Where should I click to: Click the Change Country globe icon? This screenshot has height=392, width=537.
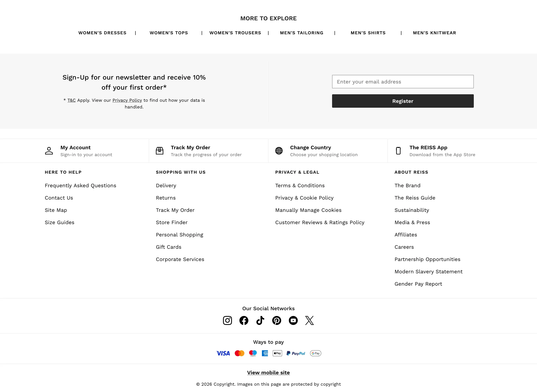(x=279, y=151)
